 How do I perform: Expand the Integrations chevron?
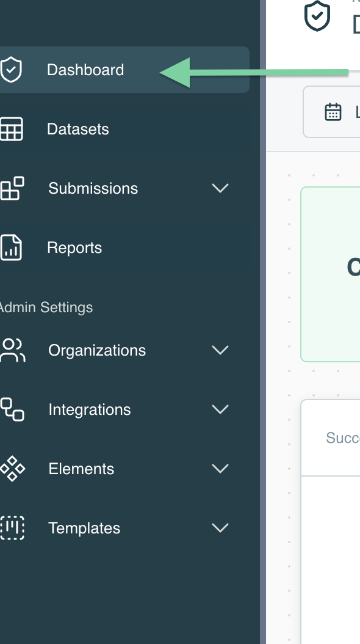pyautogui.click(x=220, y=409)
